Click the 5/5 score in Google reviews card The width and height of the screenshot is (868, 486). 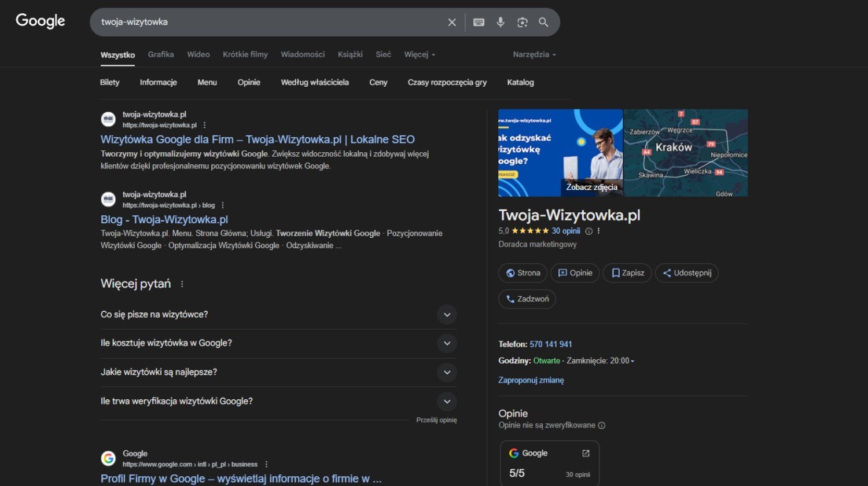517,473
